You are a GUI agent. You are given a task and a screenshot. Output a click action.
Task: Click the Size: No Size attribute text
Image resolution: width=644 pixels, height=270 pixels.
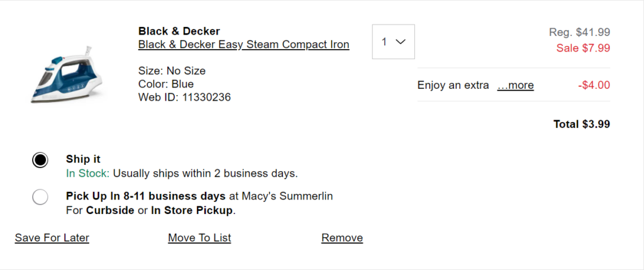point(172,70)
